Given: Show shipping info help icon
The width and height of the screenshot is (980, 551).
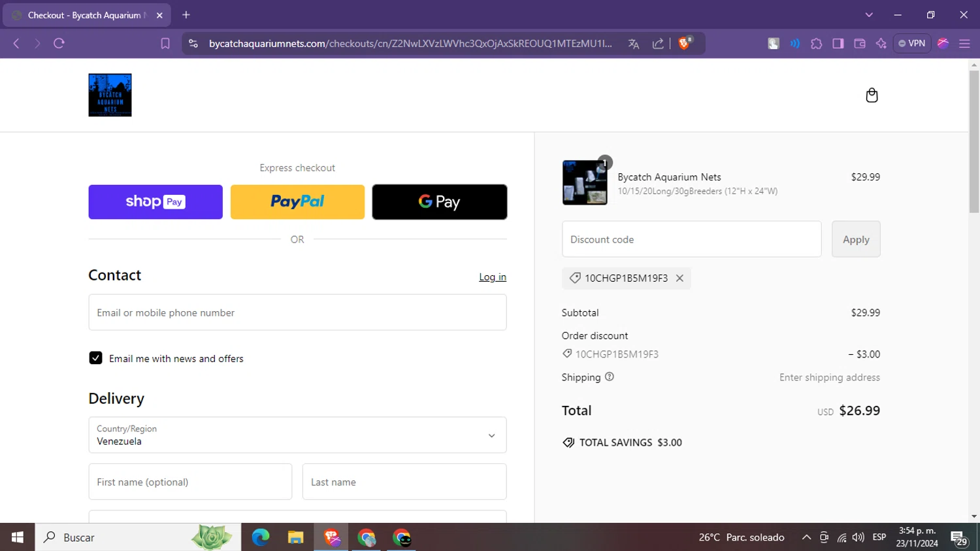Looking at the screenshot, I should 610,377.
